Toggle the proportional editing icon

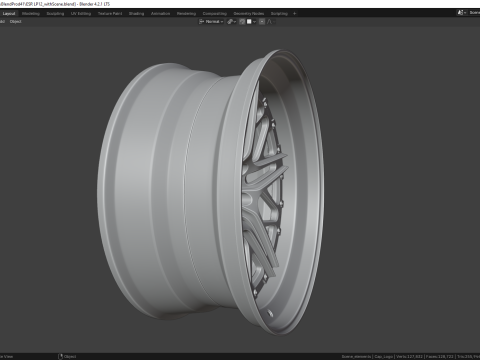point(262,22)
